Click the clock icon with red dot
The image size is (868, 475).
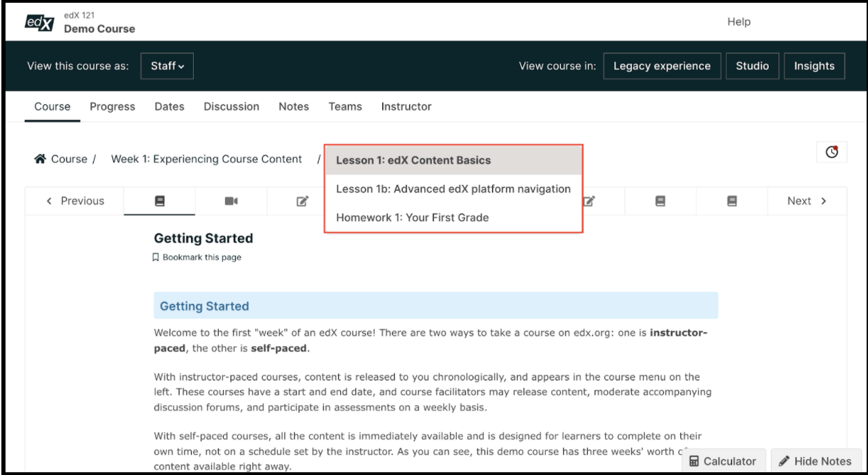pos(831,153)
